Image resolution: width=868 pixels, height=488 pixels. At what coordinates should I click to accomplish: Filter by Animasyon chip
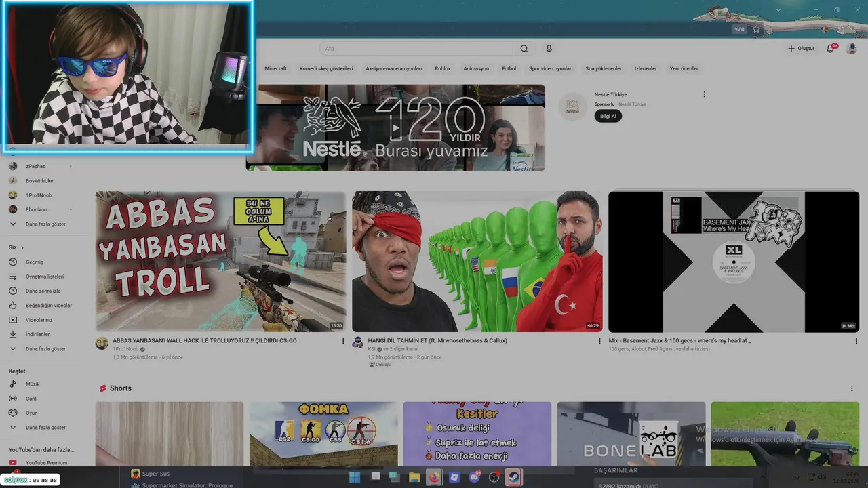click(x=476, y=68)
